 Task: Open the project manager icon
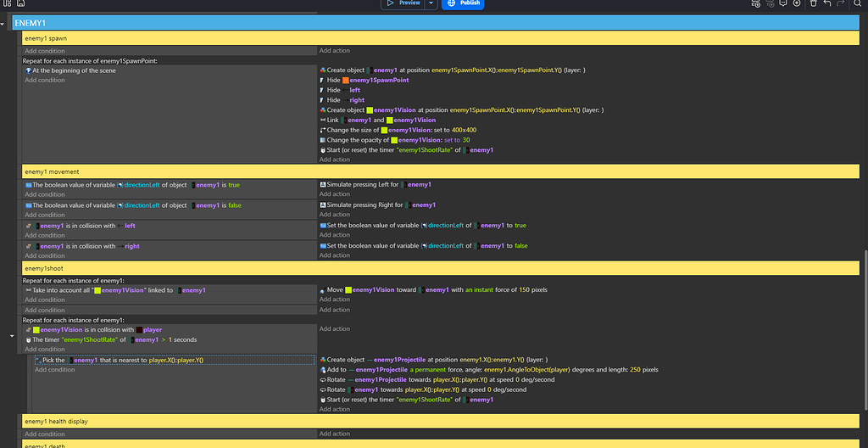(x=7, y=3)
